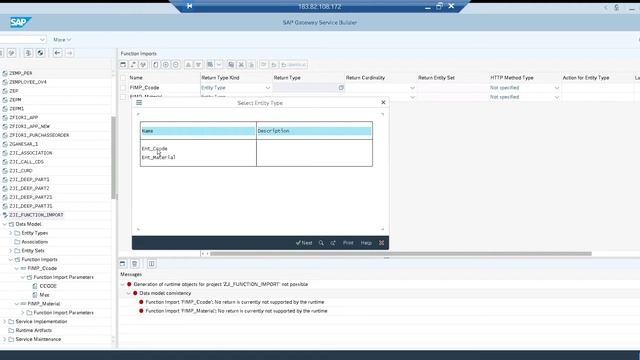The image size is (640, 360).
Task: Click the FIMP_Material no-return error message
Action: [236, 311]
